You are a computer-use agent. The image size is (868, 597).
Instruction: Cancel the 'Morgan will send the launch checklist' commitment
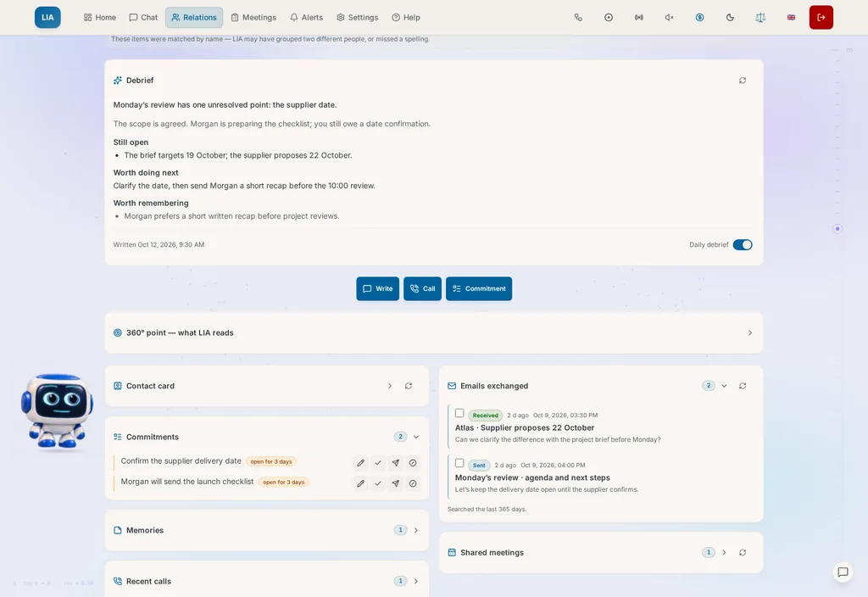click(x=413, y=483)
